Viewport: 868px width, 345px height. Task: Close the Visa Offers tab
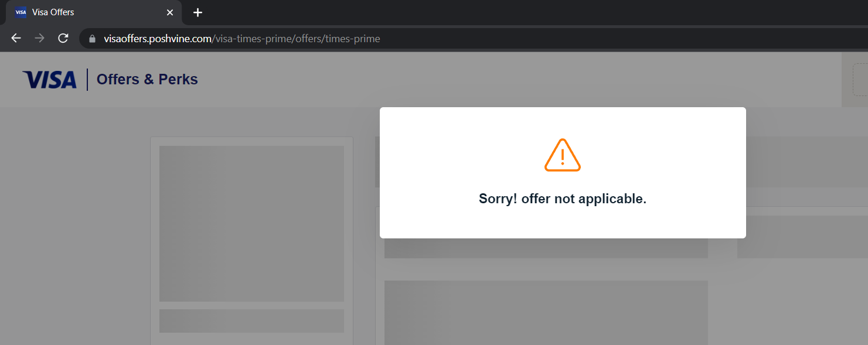pyautogui.click(x=170, y=12)
